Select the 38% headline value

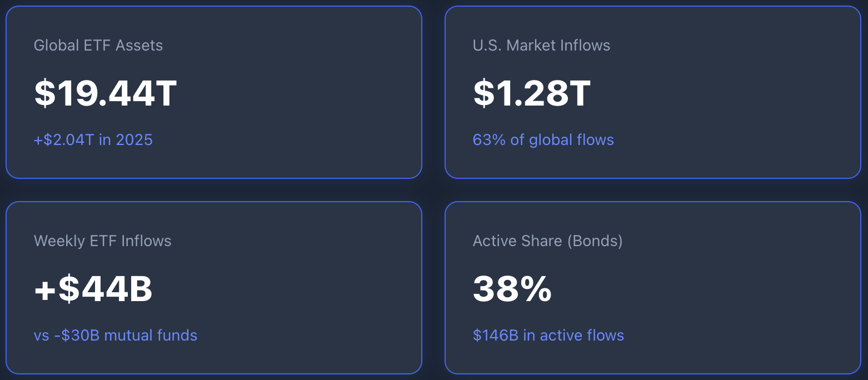[x=512, y=289]
